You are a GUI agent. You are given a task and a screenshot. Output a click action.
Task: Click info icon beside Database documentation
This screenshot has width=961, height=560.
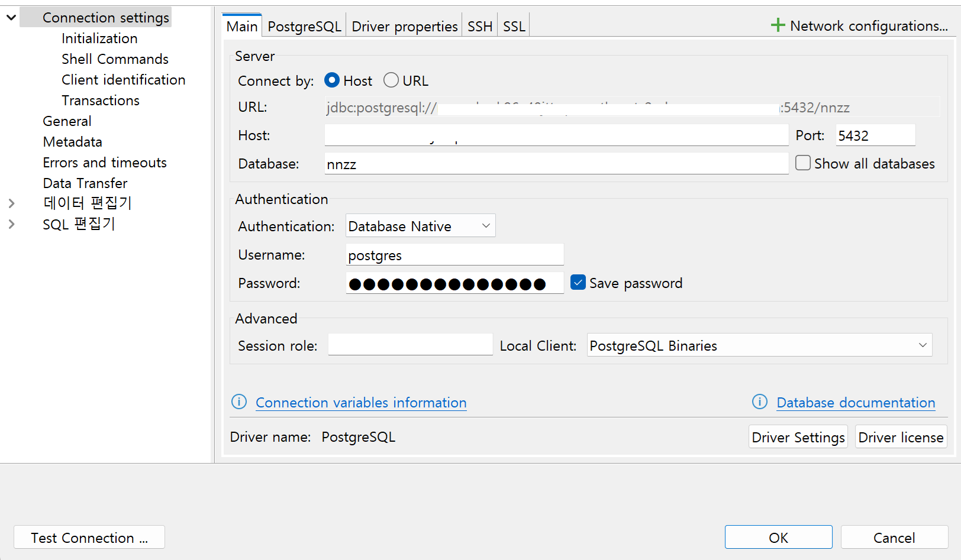click(760, 402)
